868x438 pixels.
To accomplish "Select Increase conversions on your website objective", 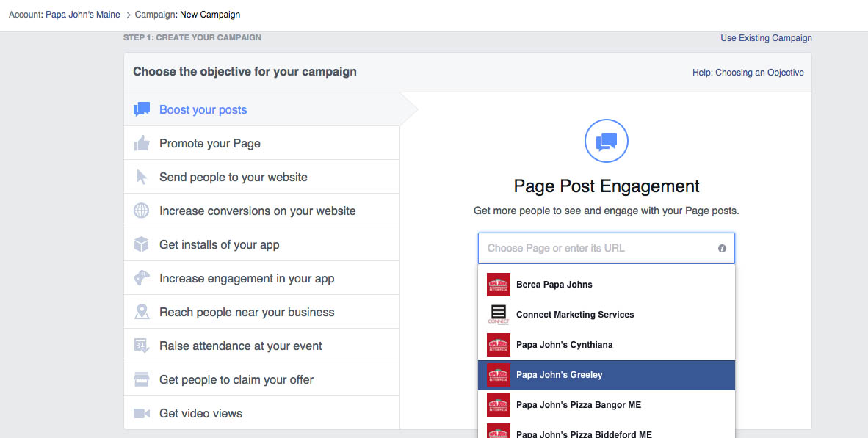I will pos(257,211).
